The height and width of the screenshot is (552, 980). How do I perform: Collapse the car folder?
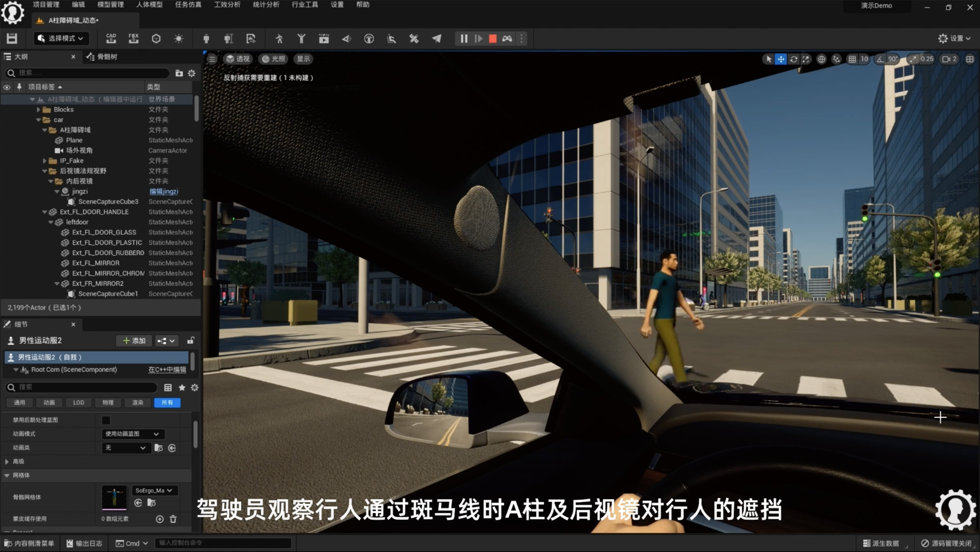click(x=38, y=120)
